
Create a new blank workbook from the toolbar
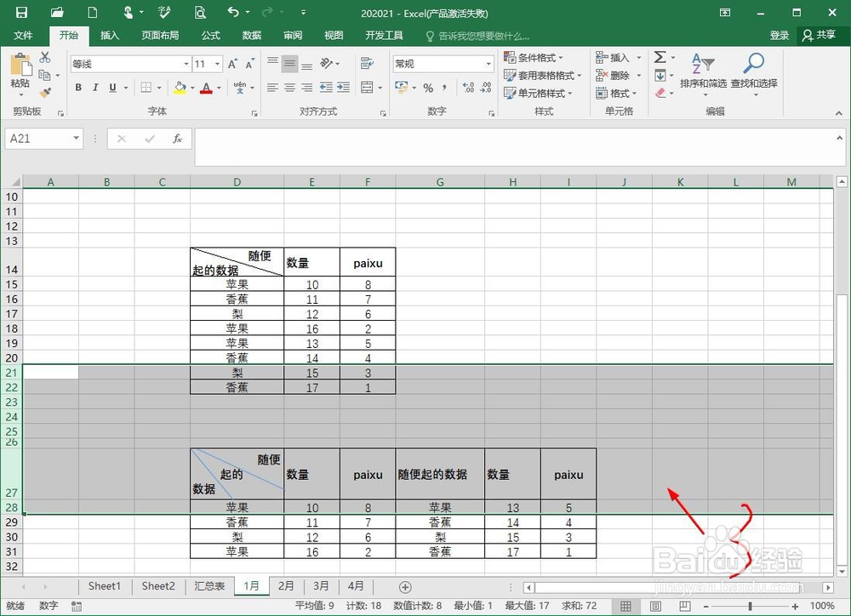pos(93,12)
